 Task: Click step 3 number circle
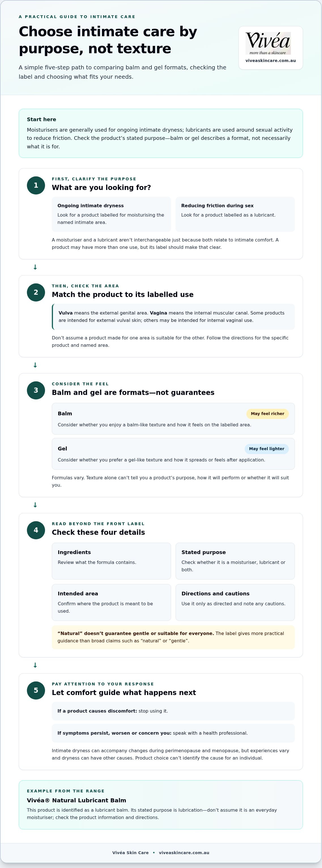(x=36, y=390)
